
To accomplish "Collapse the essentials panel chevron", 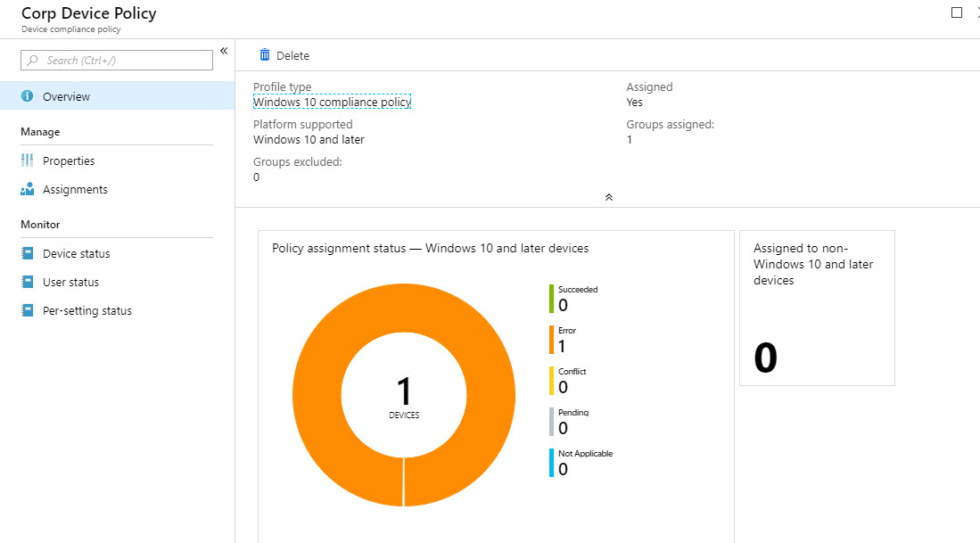I will pyautogui.click(x=609, y=197).
